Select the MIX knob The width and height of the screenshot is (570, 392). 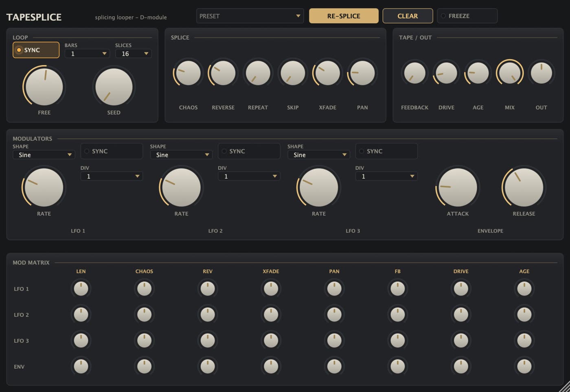point(509,73)
